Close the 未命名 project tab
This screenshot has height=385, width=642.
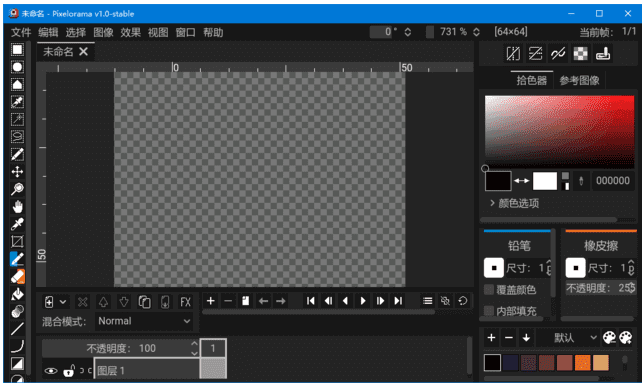(x=84, y=52)
